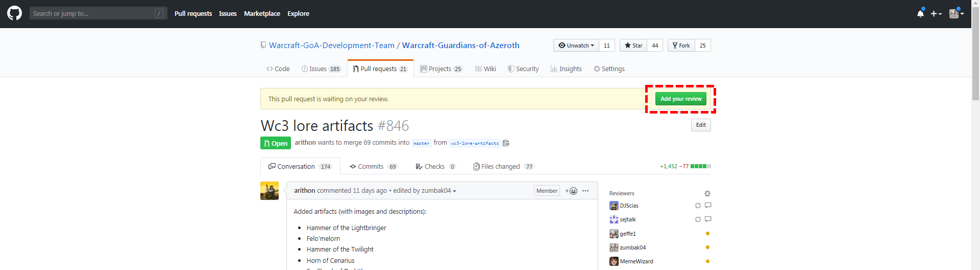The height and width of the screenshot is (270, 980).
Task: Switch to the Issues 185 tab
Action: (321, 69)
